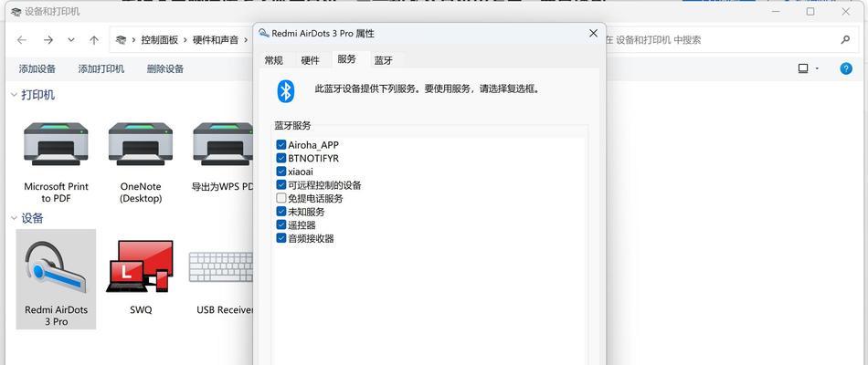The height and width of the screenshot is (365, 868).
Task: Click 硬件和声音 in the address breadcrumb
Action: pyautogui.click(x=216, y=40)
